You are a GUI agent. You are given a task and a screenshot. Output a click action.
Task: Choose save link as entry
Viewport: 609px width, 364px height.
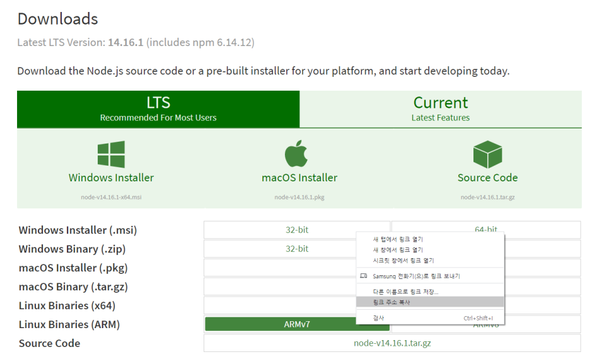coord(430,292)
